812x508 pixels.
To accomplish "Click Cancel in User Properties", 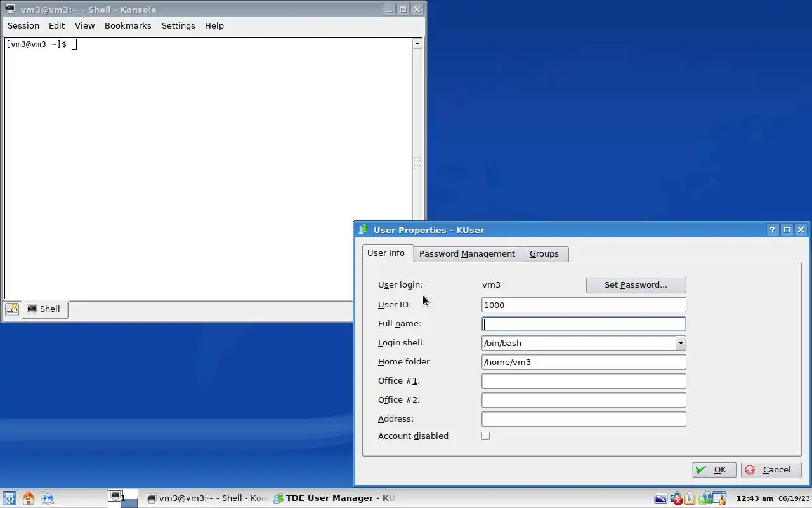I will (771, 470).
